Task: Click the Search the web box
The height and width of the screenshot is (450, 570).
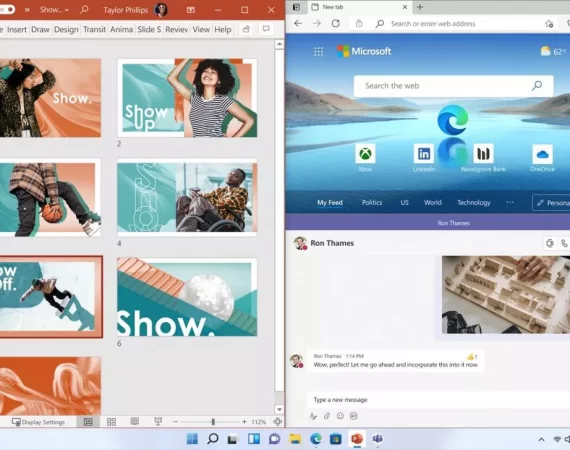Action: tap(454, 86)
